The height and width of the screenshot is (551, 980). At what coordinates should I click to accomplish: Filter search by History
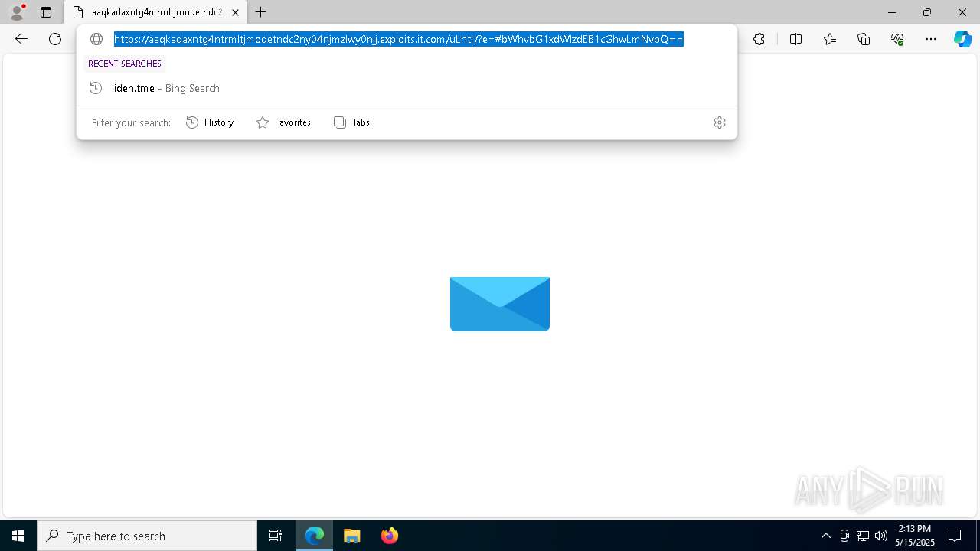tap(210, 122)
